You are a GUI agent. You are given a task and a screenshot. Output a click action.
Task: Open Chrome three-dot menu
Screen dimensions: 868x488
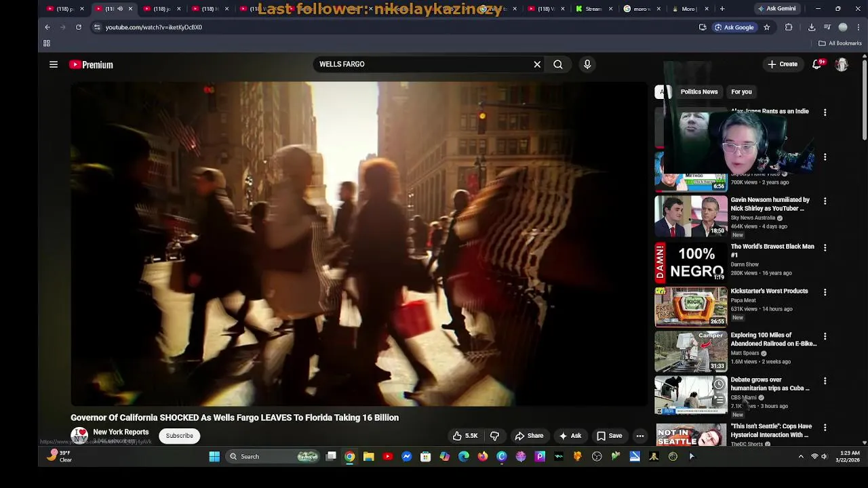click(859, 27)
